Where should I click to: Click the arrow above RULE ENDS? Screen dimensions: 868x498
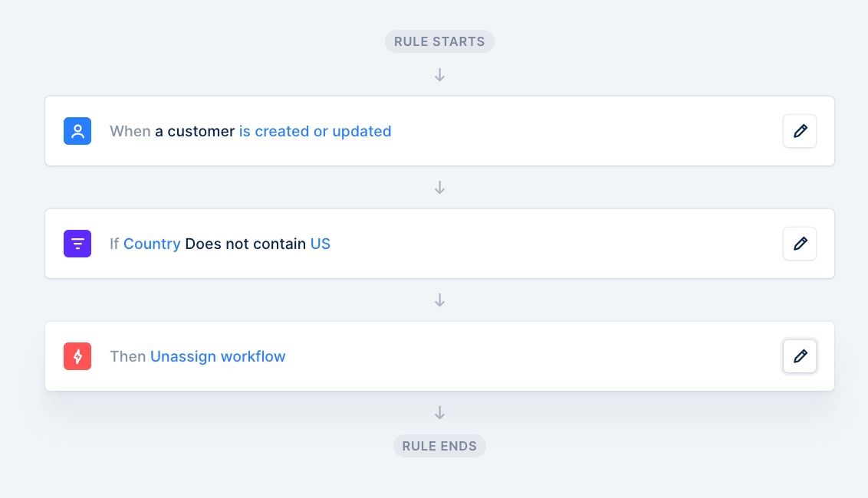[x=439, y=413]
